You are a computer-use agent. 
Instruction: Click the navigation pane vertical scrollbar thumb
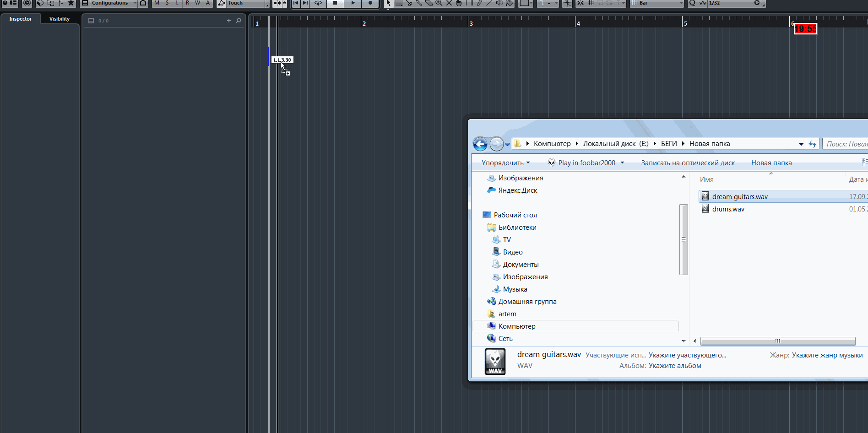pos(684,239)
